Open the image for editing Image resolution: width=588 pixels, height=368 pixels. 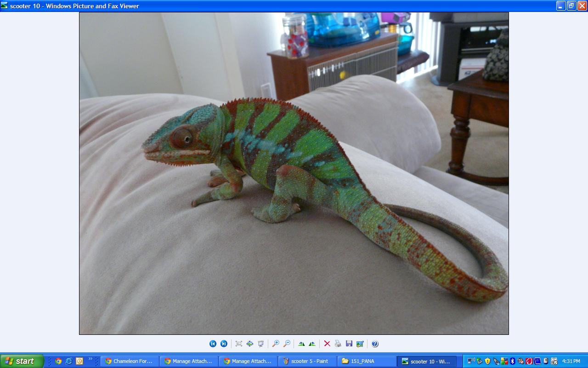(x=360, y=344)
